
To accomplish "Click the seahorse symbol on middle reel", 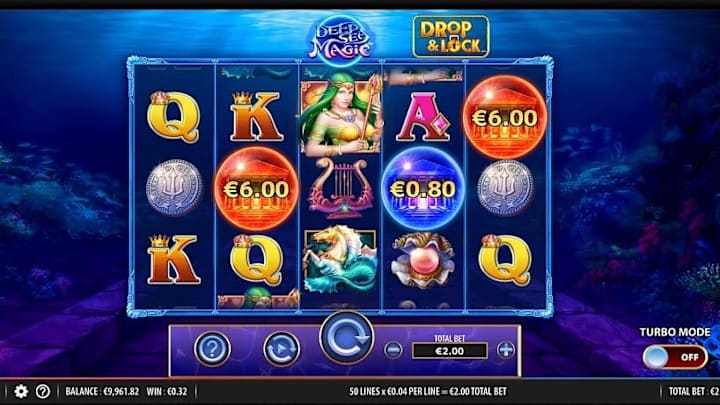I will pyautogui.click(x=340, y=259).
